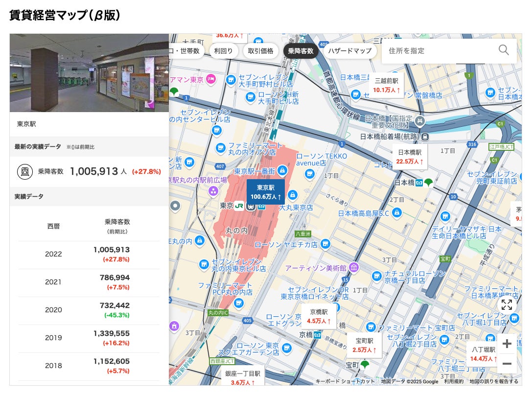Image resolution: width=532 pixels, height=396 pixels.
Task: Click the ファミリーマートPCP丸の内店 pin
Action: tap(239, 303)
